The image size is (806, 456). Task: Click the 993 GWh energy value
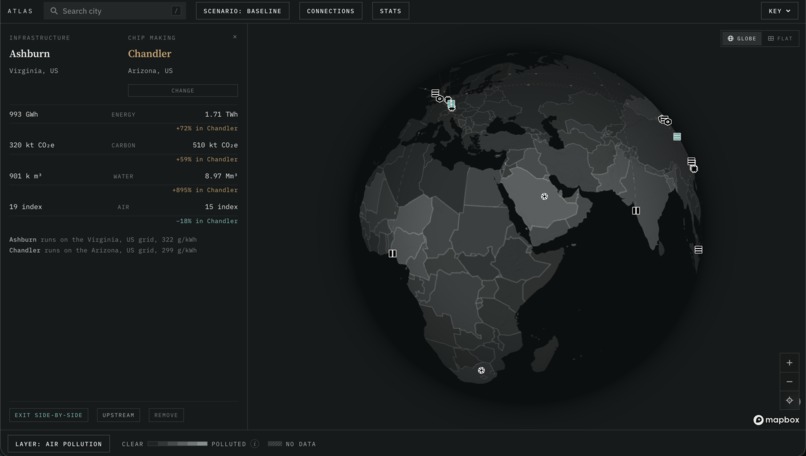pos(24,114)
